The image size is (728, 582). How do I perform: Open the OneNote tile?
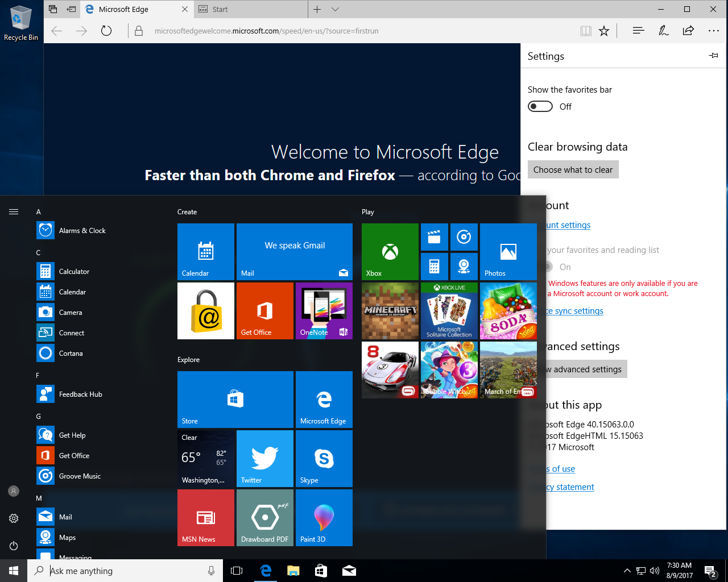(324, 311)
